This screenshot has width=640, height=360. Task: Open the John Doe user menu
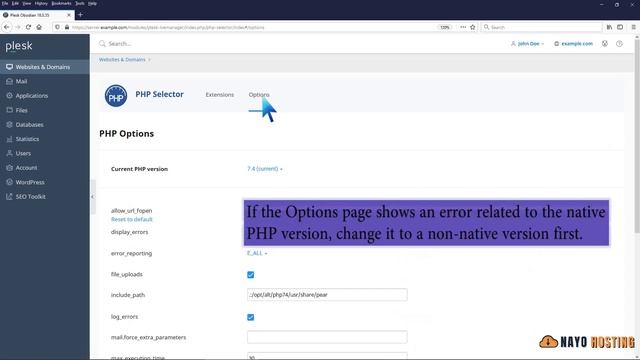[527, 44]
